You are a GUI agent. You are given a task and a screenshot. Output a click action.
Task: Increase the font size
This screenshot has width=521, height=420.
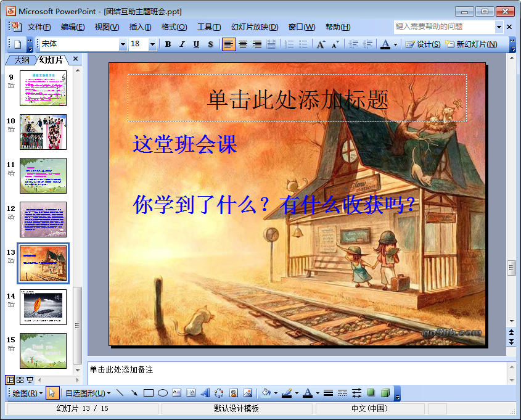(321, 44)
